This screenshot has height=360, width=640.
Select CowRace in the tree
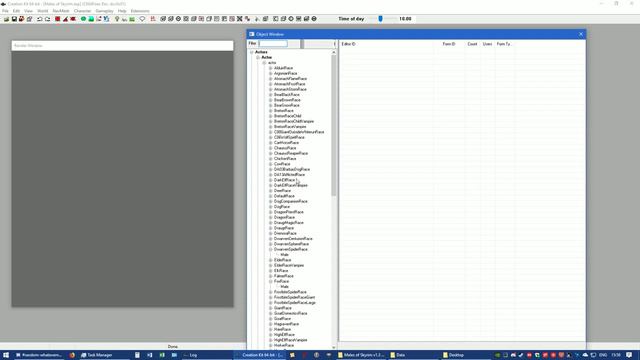click(282, 164)
